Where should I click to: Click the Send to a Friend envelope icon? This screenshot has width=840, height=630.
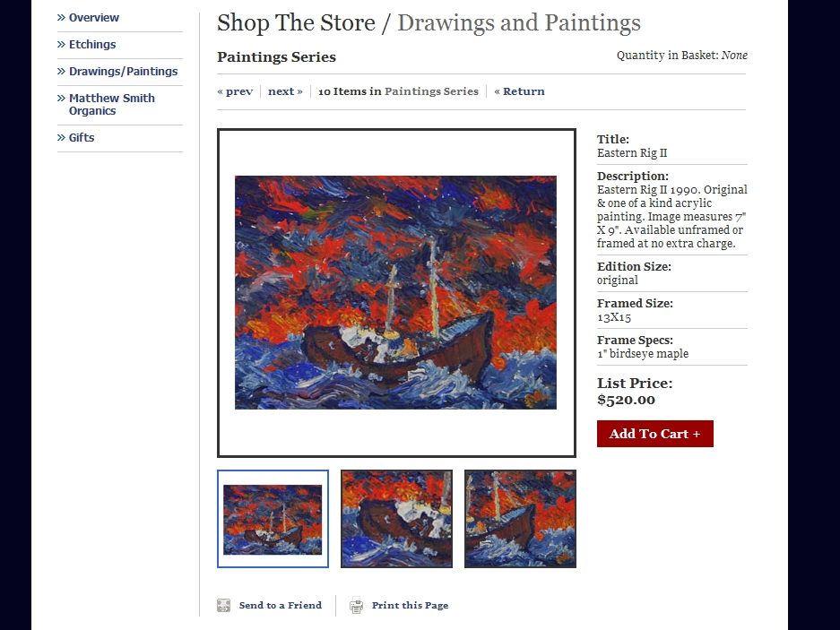pos(224,606)
